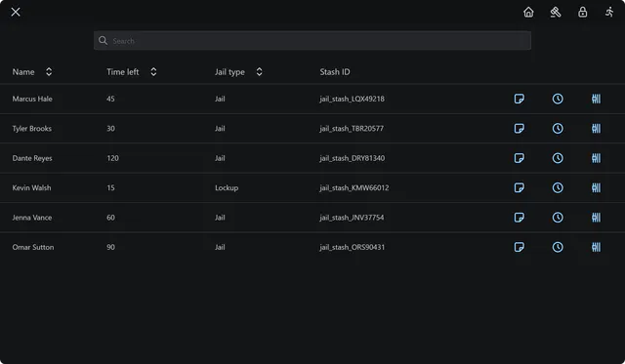Click time left value 30
Image resolution: width=625 pixels, height=364 pixels.
click(x=110, y=128)
